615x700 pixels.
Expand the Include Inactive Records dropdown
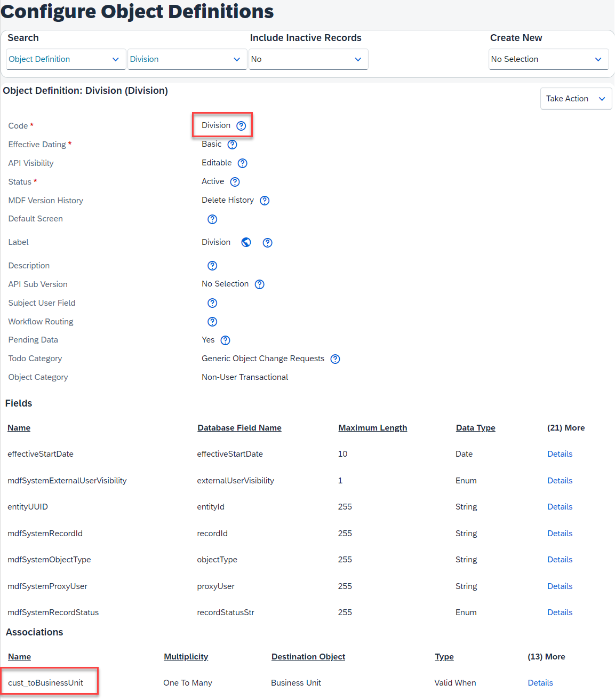click(x=308, y=59)
